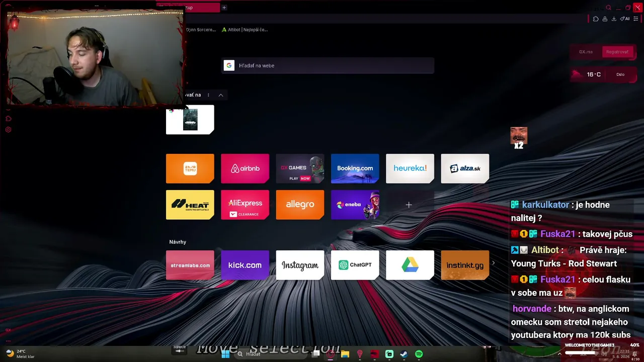
Task: Open the Downloads icon in browser toolbar
Action: pyautogui.click(x=614, y=19)
